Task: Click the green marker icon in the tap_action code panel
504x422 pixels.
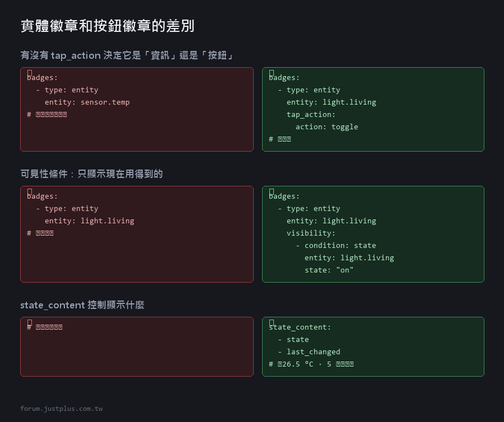Action: 272,73
